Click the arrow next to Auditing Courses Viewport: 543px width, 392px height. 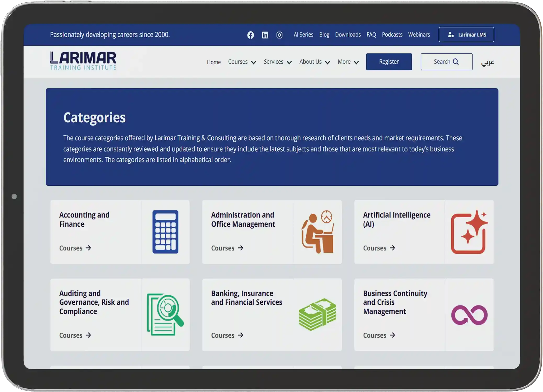tap(88, 335)
